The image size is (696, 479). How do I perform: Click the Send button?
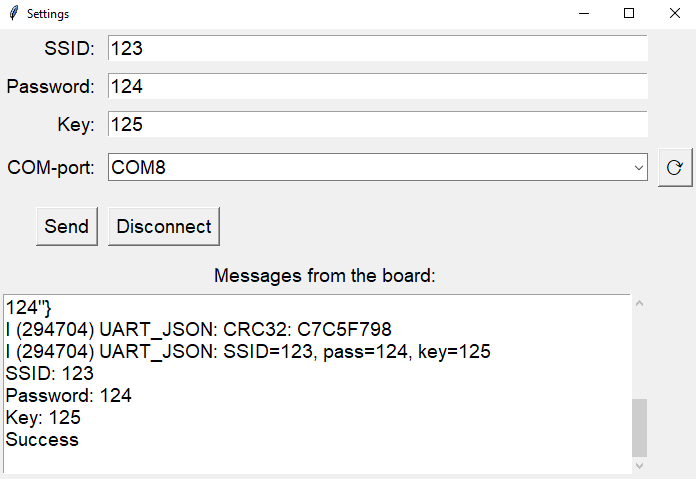[67, 226]
